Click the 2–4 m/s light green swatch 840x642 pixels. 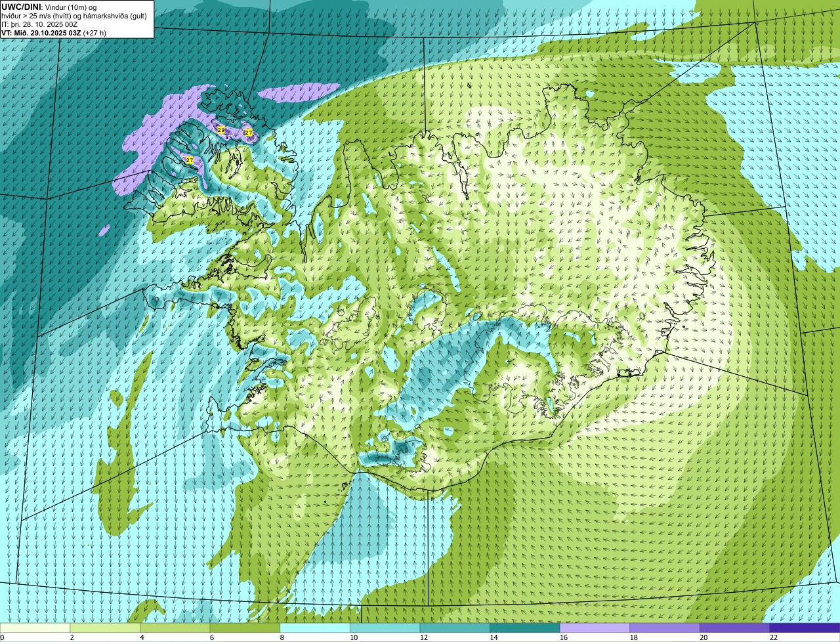[x=105, y=628]
